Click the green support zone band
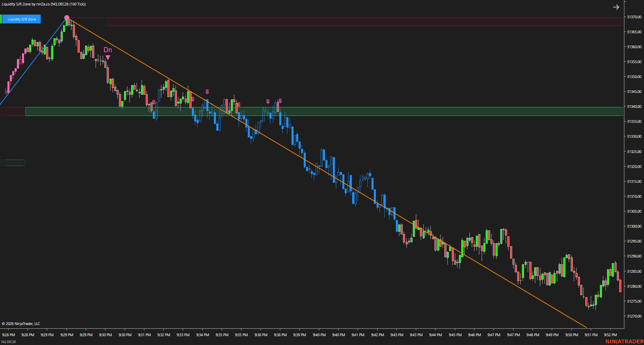This screenshot has width=644, height=345. (x=324, y=111)
